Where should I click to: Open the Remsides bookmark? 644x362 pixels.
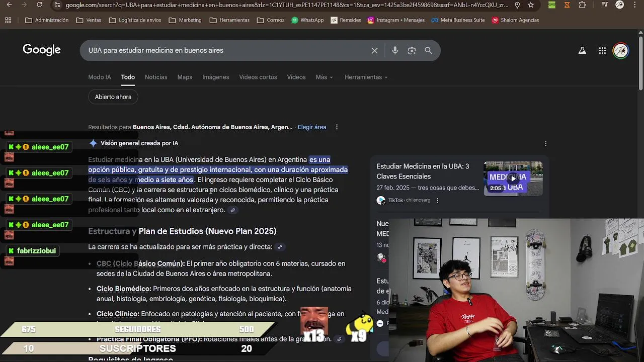click(x=346, y=20)
